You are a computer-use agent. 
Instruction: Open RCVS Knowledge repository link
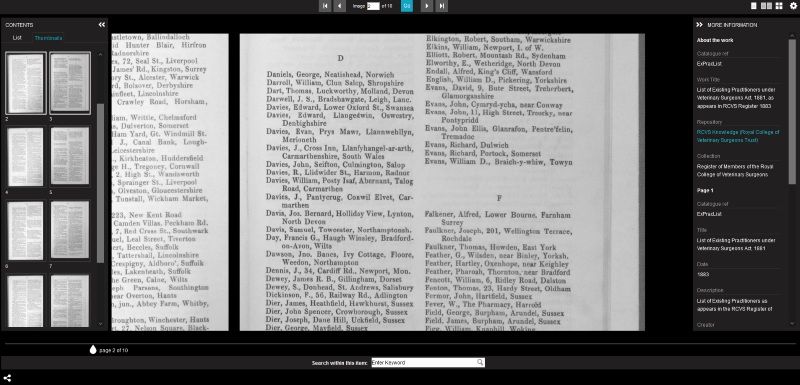pyautogui.click(x=738, y=136)
